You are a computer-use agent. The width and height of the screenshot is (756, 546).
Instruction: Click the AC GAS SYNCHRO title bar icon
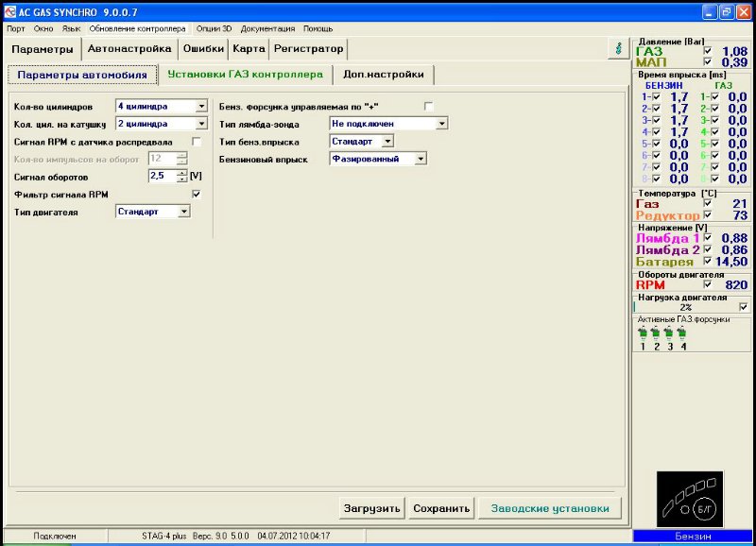[x=10, y=10]
